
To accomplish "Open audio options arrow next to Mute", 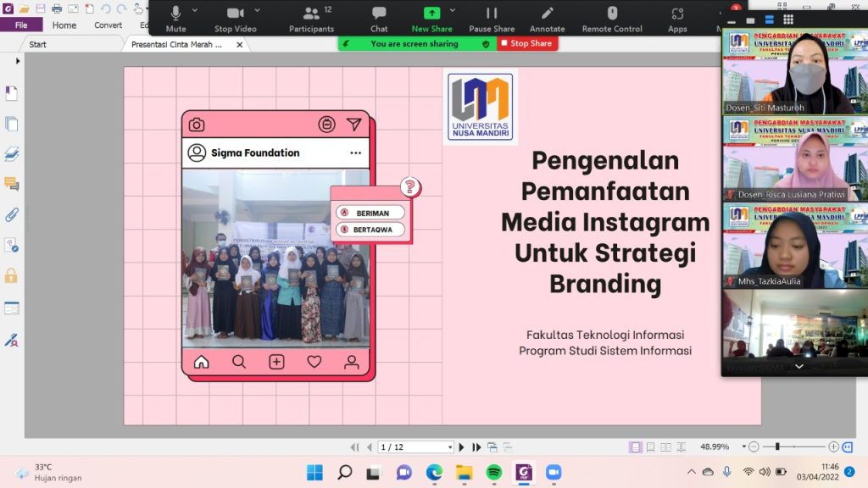I will click(194, 10).
